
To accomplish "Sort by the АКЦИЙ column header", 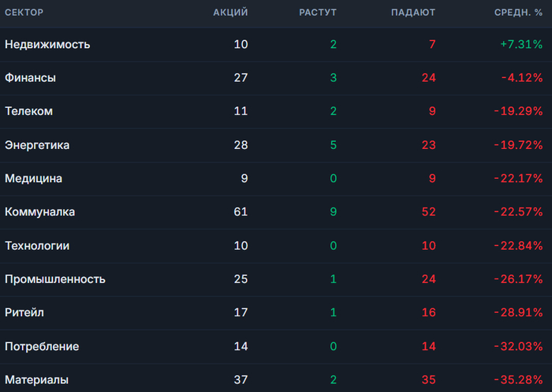I will pos(230,13).
